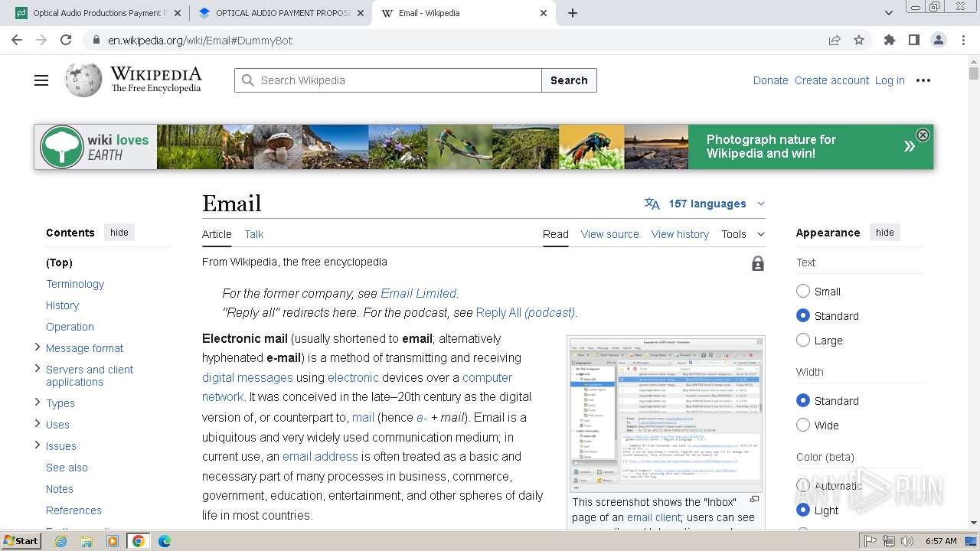
Task: Click the browser forward arrow
Action: (x=41, y=40)
